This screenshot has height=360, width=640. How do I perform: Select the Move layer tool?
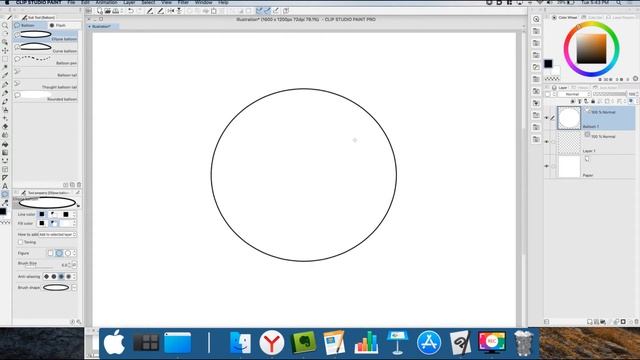coord(5,51)
